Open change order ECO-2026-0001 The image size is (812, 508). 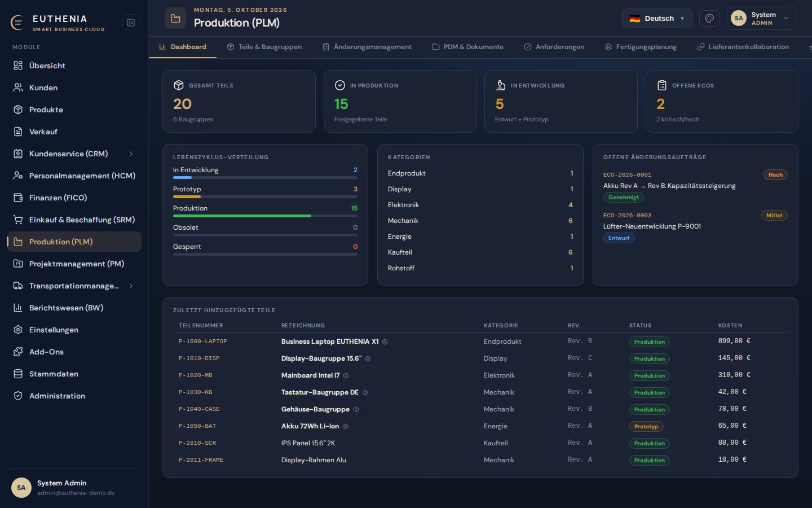click(x=627, y=175)
